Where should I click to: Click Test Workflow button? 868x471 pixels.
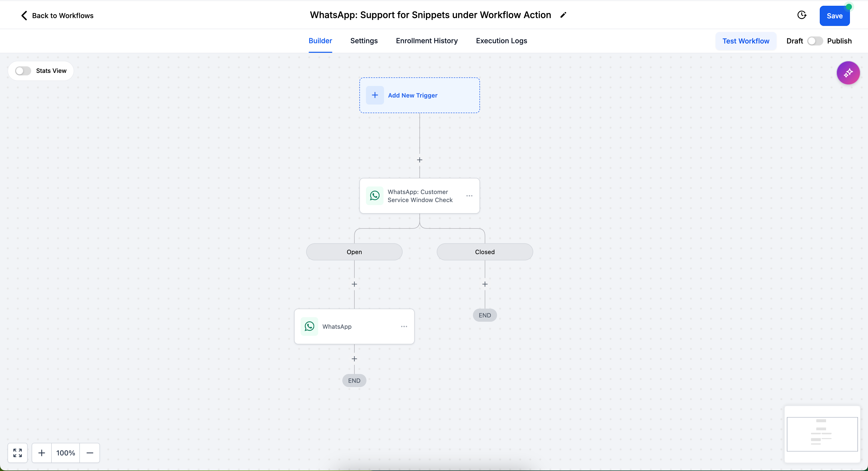click(746, 41)
